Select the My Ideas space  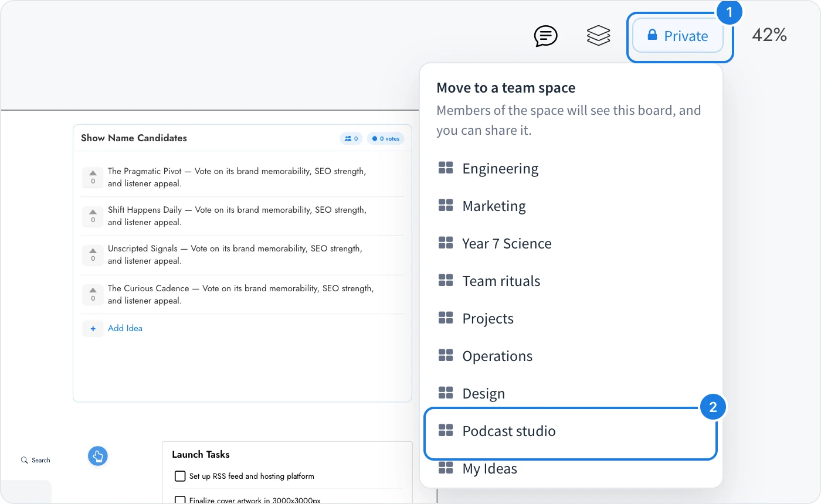pyautogui.click(x=571, y=469)
